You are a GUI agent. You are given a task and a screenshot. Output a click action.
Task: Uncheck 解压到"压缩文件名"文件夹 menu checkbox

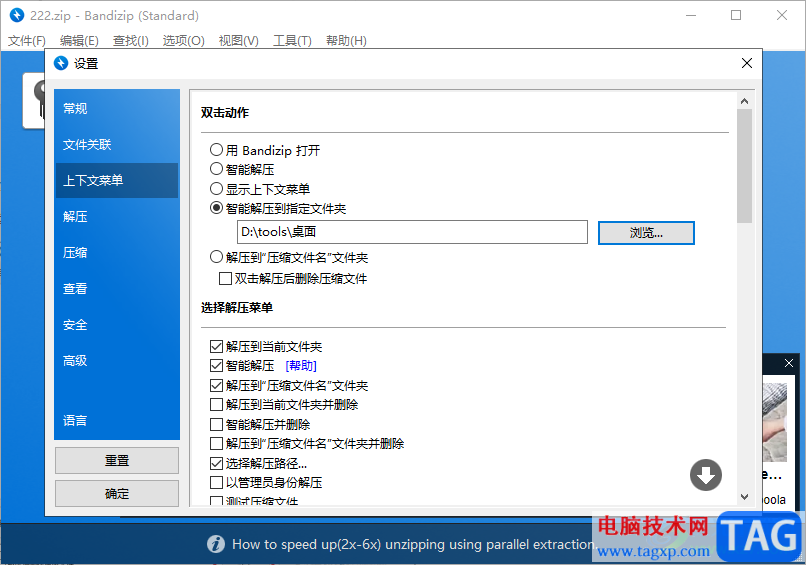[x=216, y=386]
